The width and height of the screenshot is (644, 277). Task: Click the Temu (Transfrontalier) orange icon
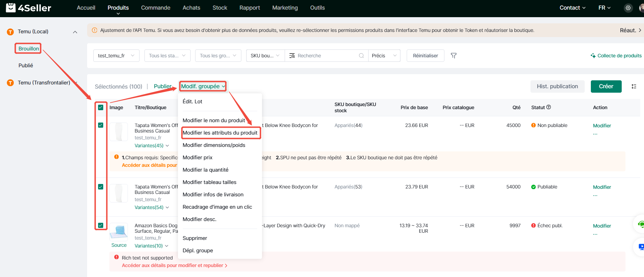(10, 83)
